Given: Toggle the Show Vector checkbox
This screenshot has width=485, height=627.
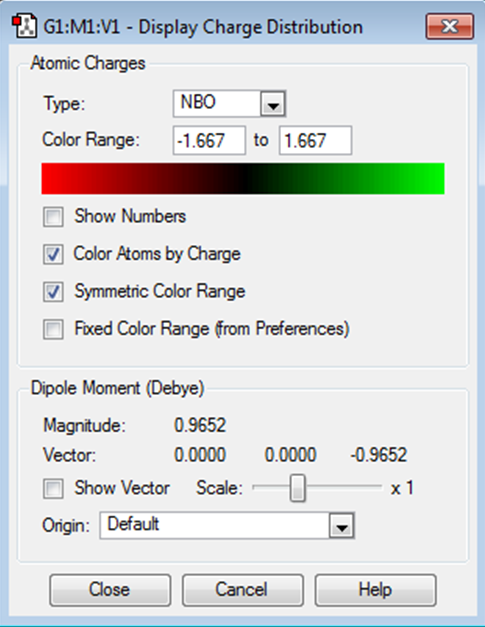Looking at the screenshot, I should 53,488.
